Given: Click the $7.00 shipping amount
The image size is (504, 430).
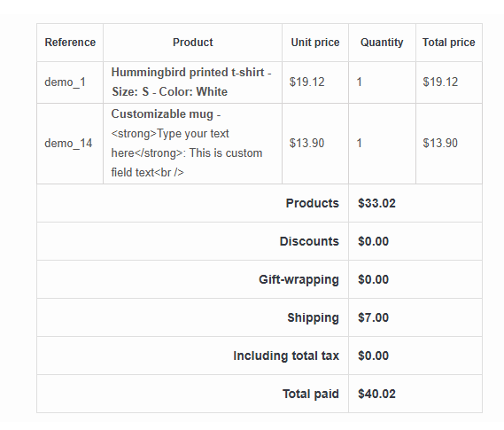Looking at the screenshot, I should (x=373, y=317).
